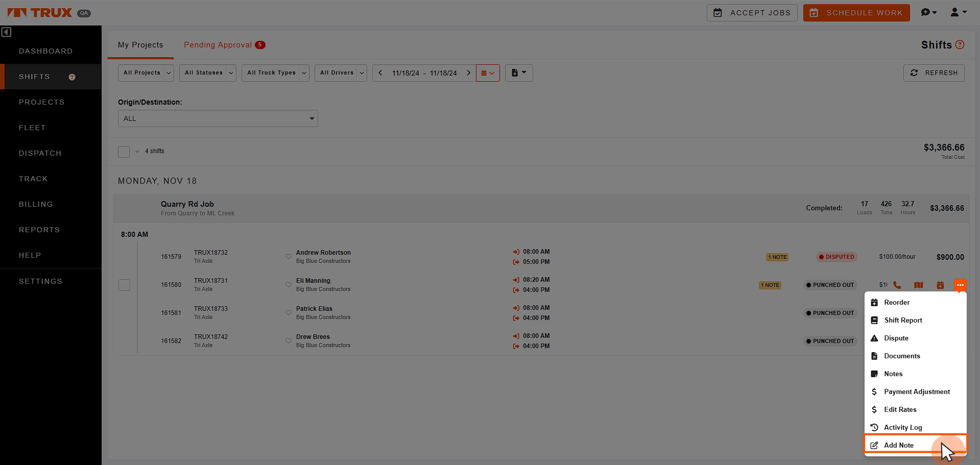The width and height of the screenshot is (980, 465).
Task: Open Documents menu entry
Action: pos(915,356)
